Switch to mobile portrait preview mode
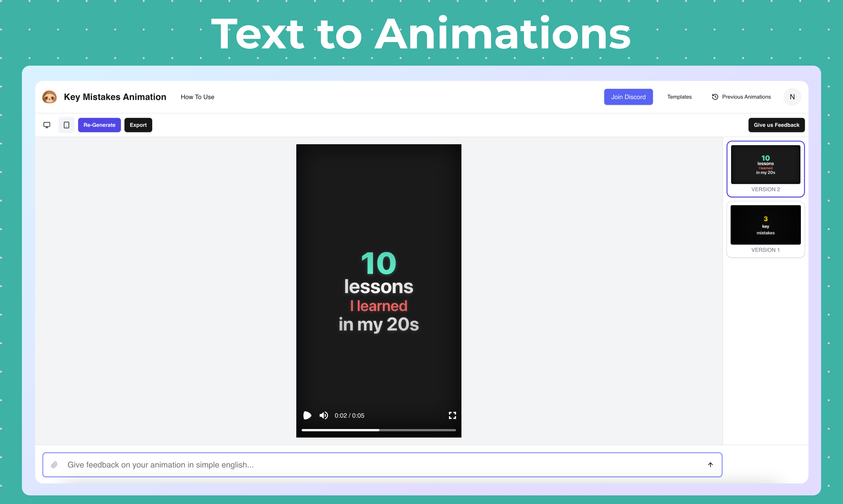The height and width of the screenshot is (504, 843). (x=67, y=125)
